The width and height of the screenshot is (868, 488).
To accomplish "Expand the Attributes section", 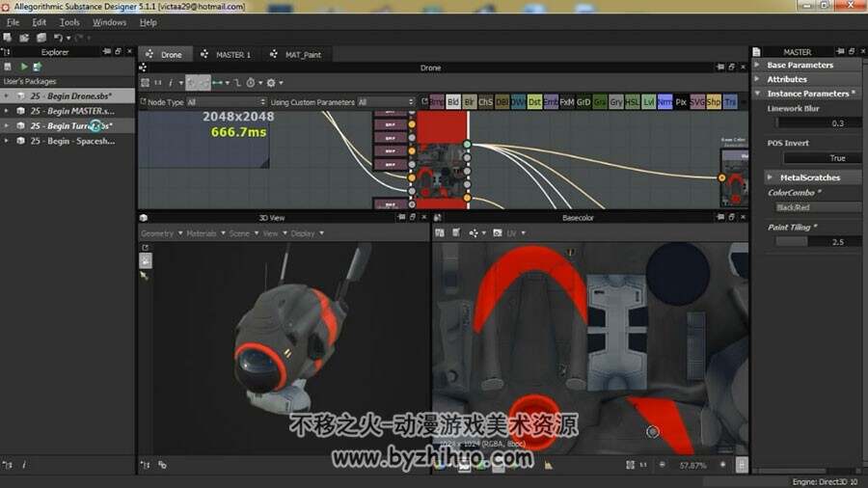I will [x=757, y=79].
